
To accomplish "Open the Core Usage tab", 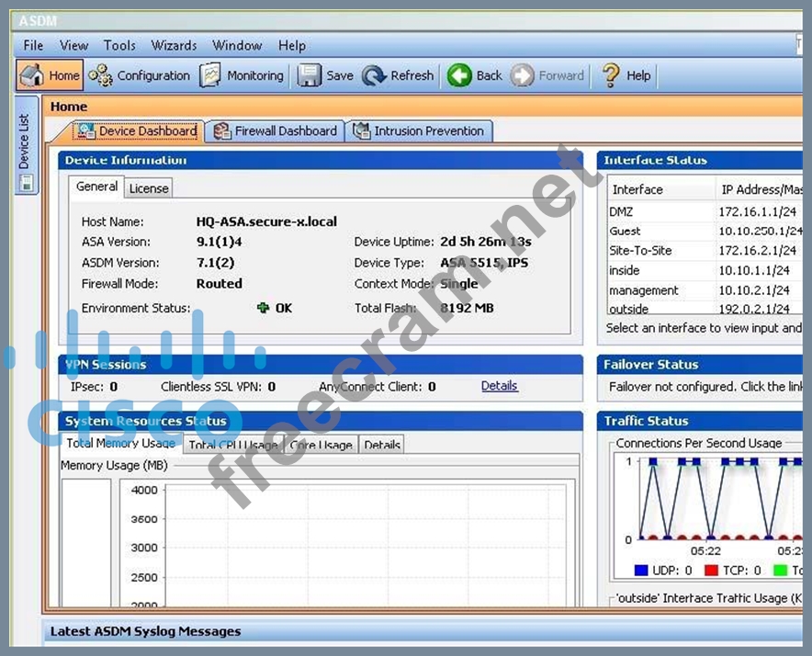I will (x=321, y=446).
